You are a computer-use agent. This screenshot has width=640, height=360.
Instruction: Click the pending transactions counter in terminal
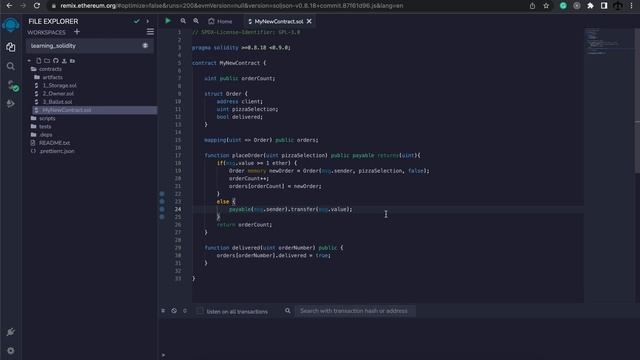(185, 311)
